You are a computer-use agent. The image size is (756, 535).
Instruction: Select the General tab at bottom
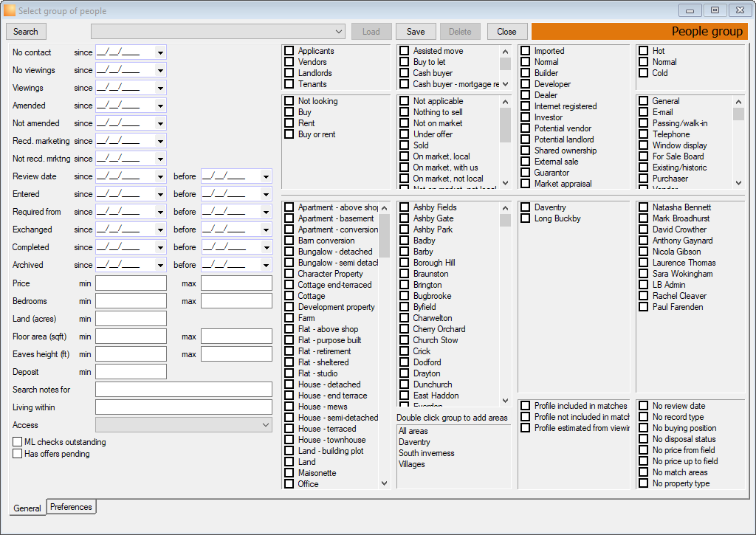(27, 508)
